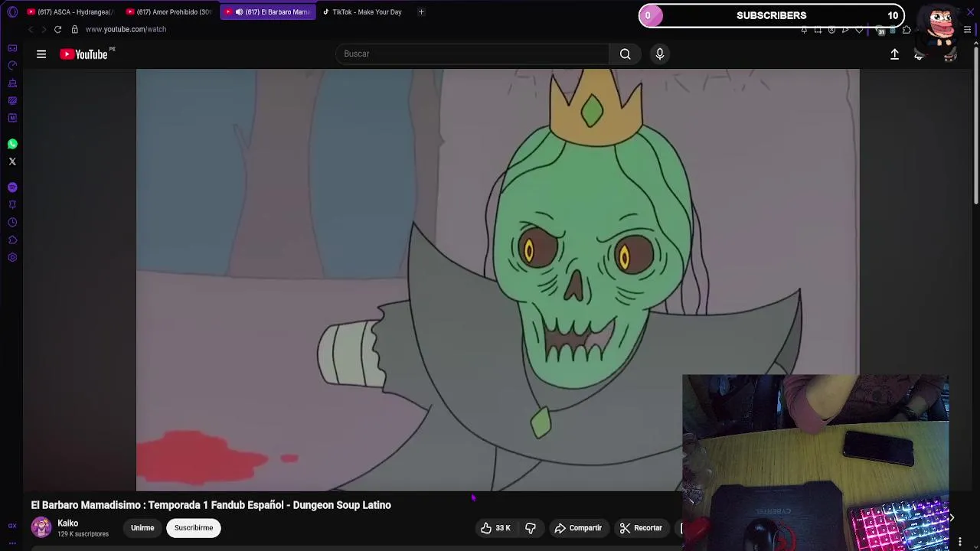Click the padlock site info icon
This screenshot has width=980, height=551.
[74, 29]
